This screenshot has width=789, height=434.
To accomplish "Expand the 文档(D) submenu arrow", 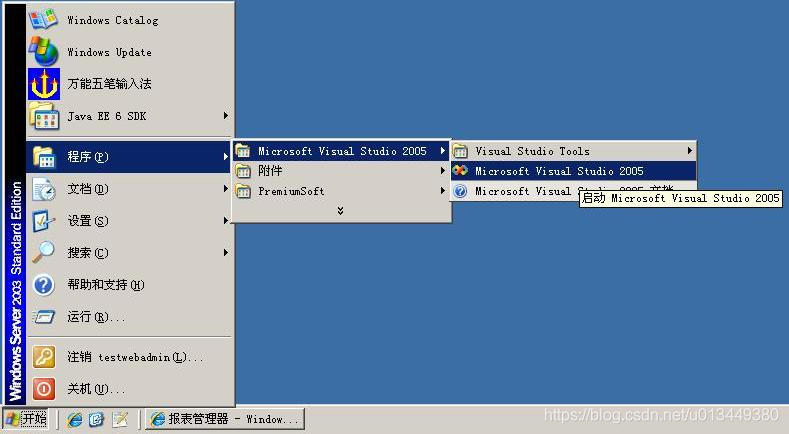I will click(x=226, y=189).
